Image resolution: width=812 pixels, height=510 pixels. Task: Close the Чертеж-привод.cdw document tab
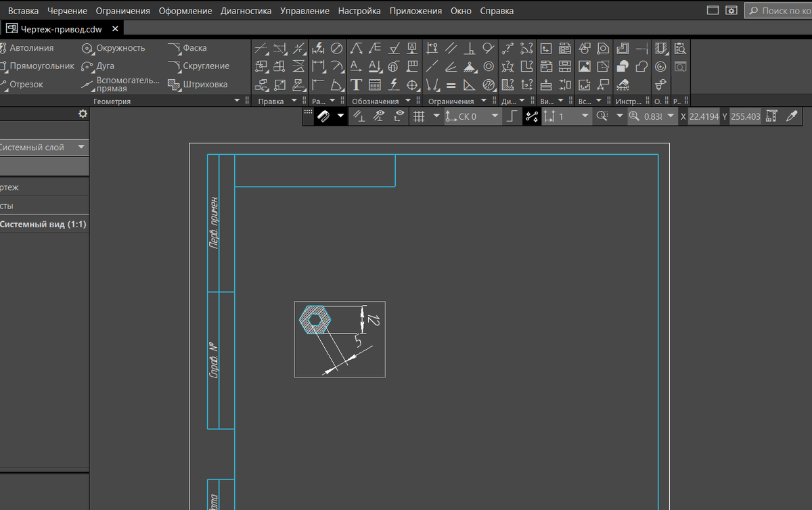[116, 29]
